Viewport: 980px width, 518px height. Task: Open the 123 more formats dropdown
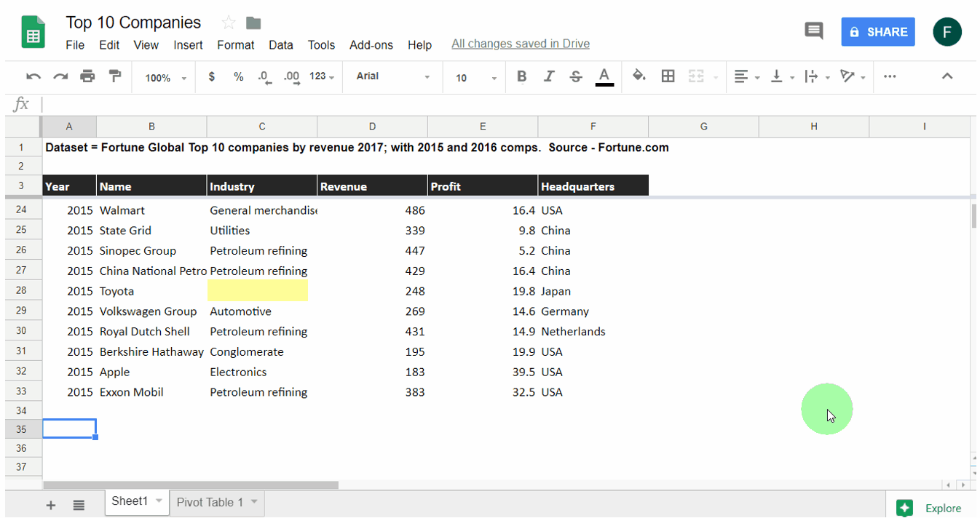click(x=322, y=76)
